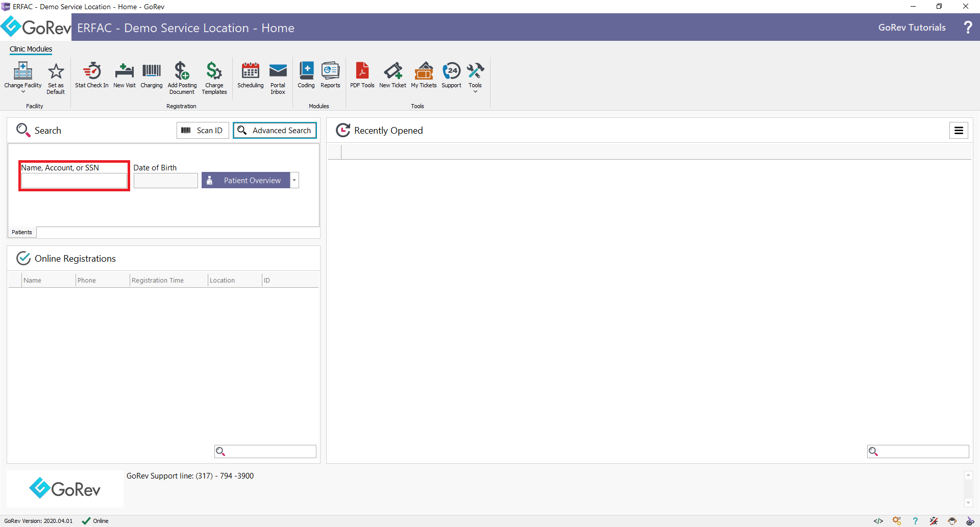Select the Patients tab

point(22,232)
